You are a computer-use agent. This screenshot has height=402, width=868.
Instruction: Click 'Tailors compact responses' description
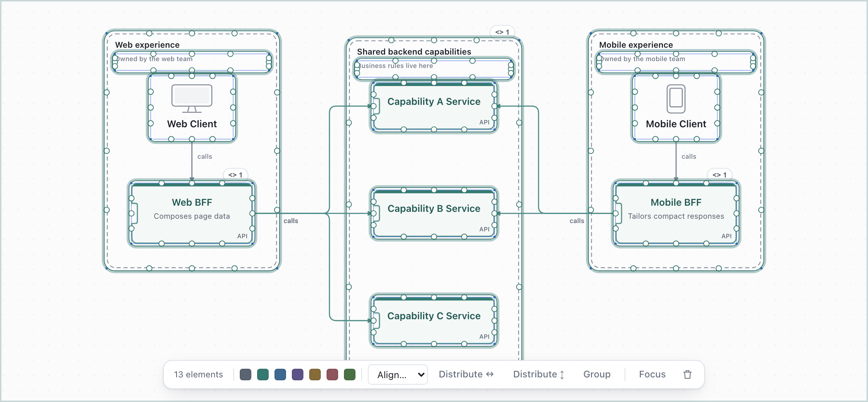(676, 216)
